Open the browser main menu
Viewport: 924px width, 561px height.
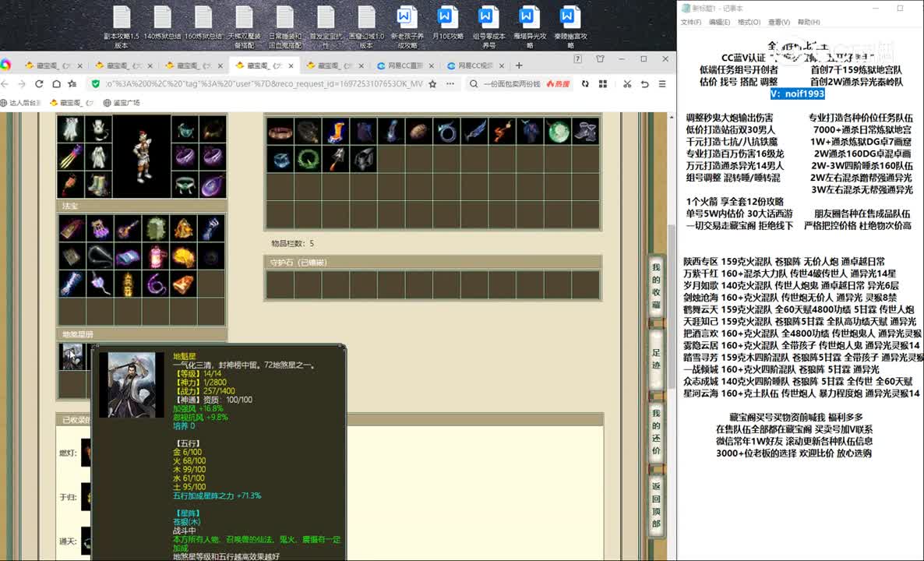pyautogui.click(x=662, y=83)
